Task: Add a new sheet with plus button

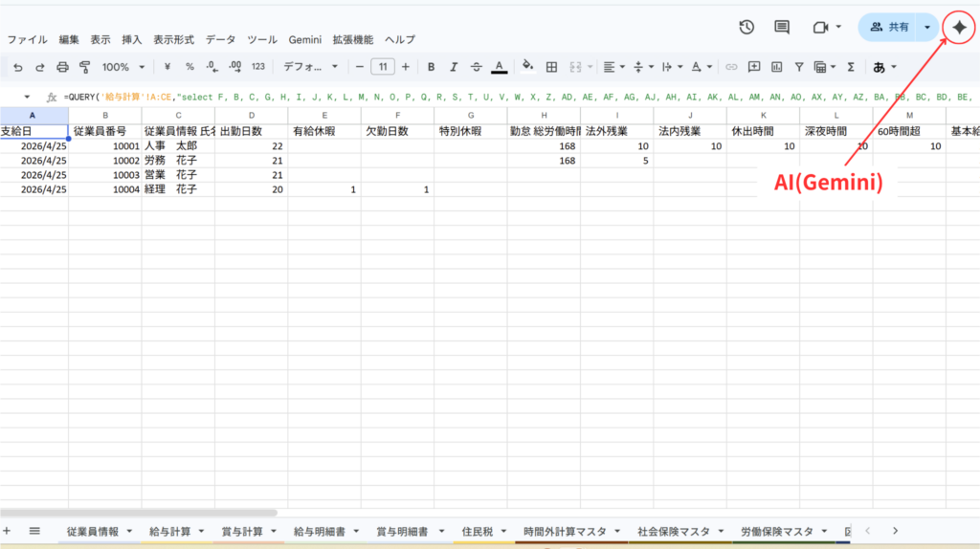Action: click(8, 531)
